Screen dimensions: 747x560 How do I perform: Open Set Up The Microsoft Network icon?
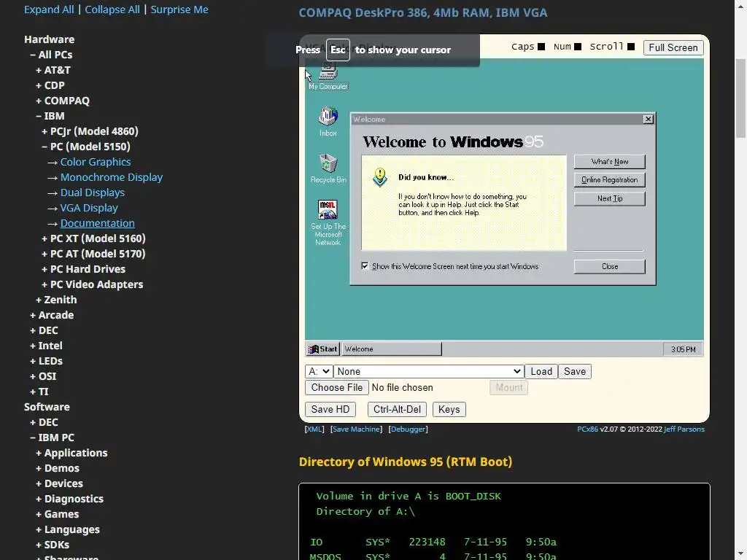click(x=328, y=222)
